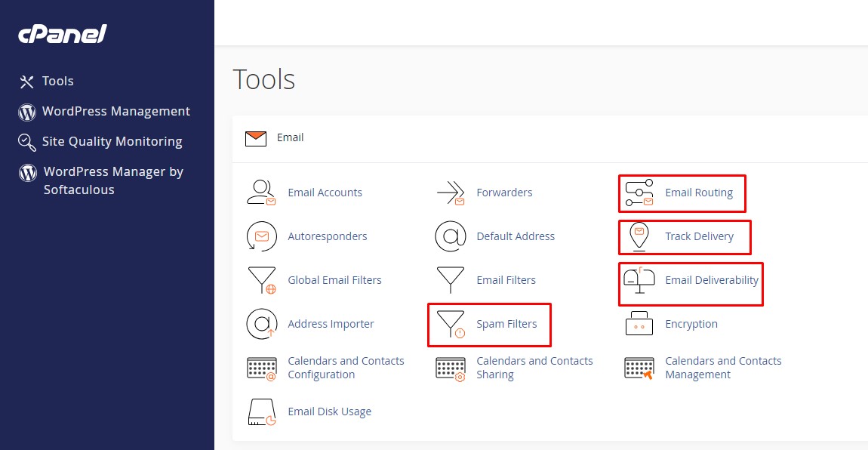Screen dimensions: 868x450
Task: Open the Track Delivery pin icon
Action: pyautogui.click(x=639, y=236)
